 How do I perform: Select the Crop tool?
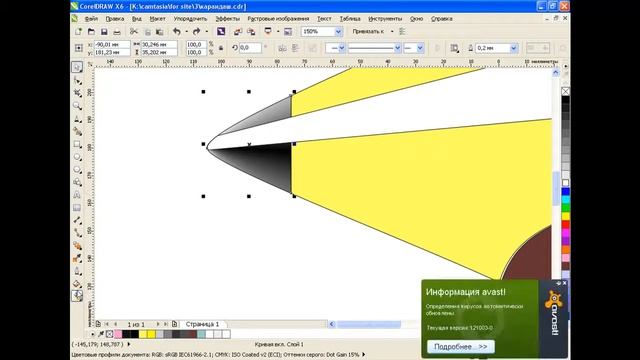pyautogui.click(x=77, y=93)
